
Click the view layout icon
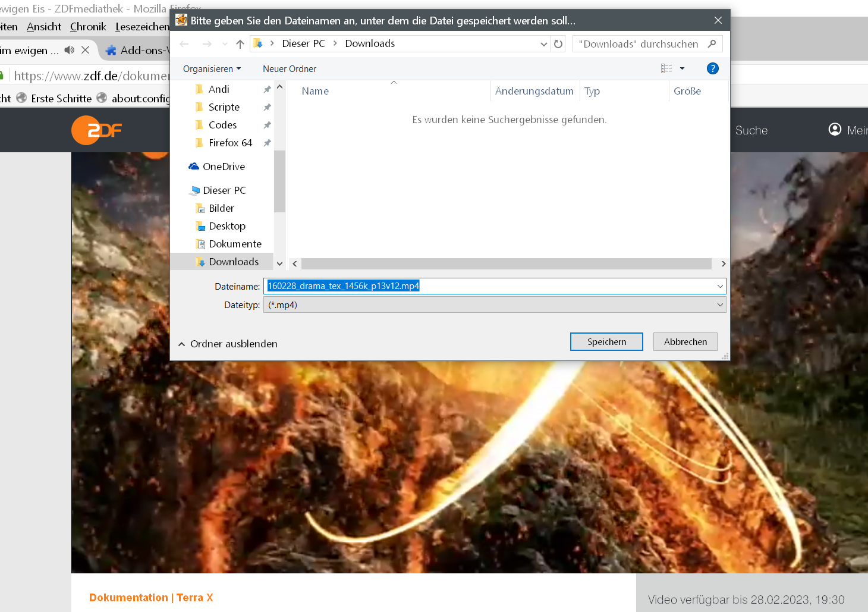[x=666, y=68]
